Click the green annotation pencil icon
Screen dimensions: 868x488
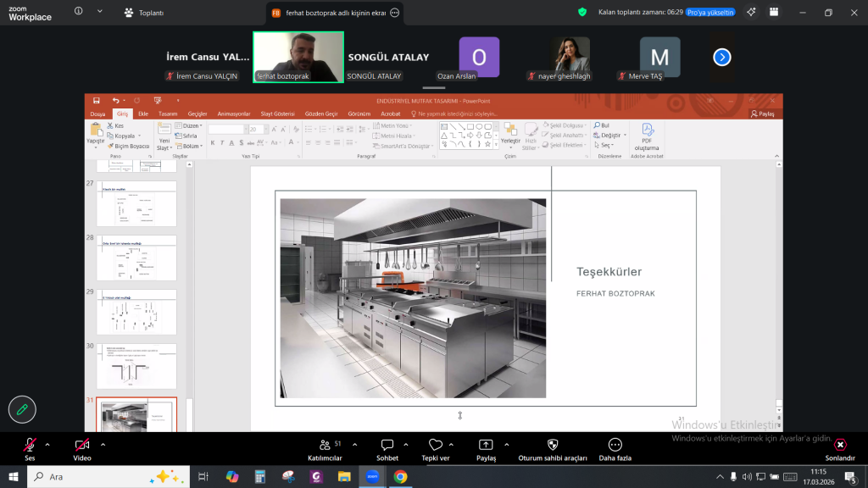tap(22, 409)
